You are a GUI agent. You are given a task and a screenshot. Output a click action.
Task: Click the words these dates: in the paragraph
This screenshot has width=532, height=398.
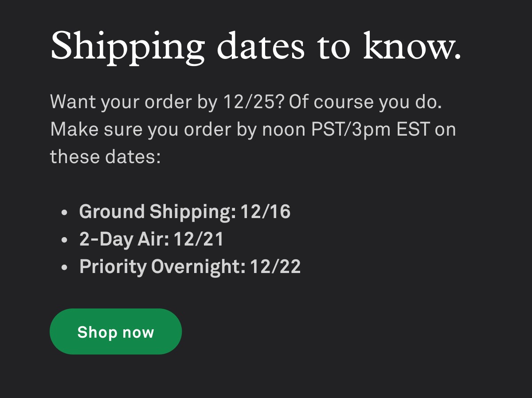coord(105,156)
